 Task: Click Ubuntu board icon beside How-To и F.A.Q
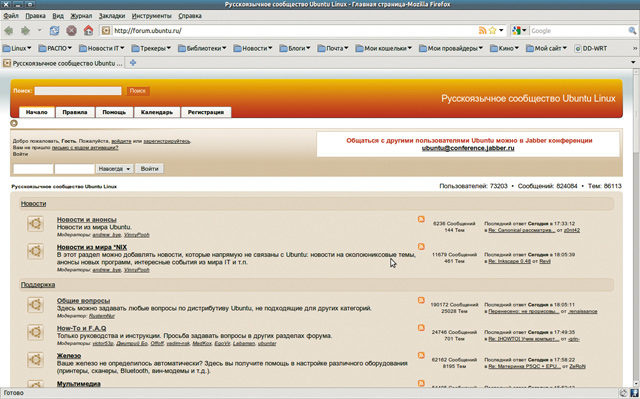(36, 332)
